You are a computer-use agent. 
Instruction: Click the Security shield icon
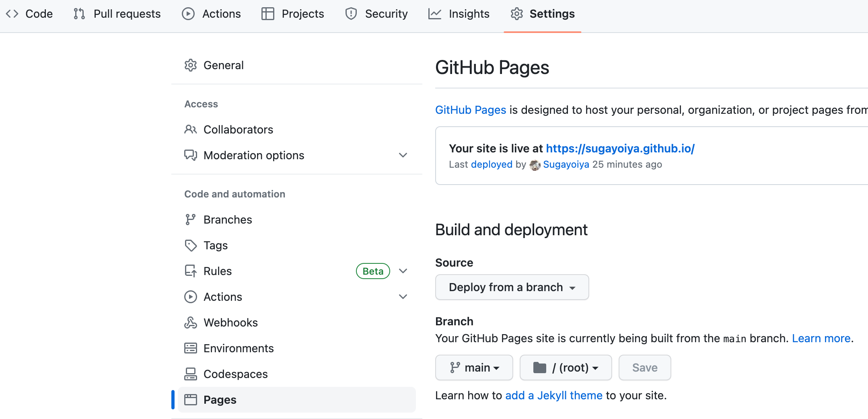pos(351,14)
